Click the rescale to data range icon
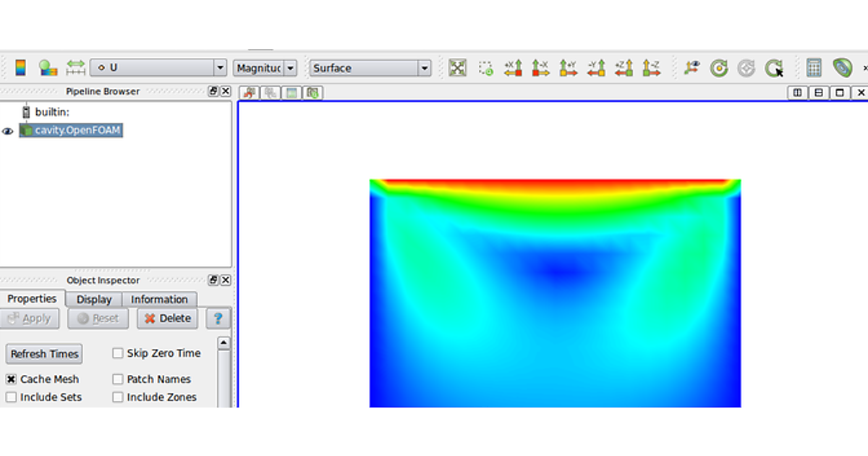The height and width of the screenshot is (456, 868). (x=76, y=68)
